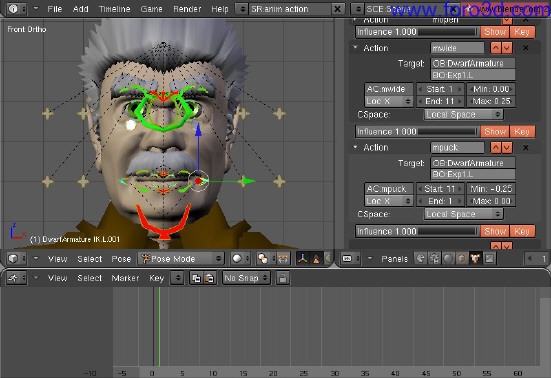Viewport: 551px width, 378px height.
Task: Open the Logic context buttons icon
Action: point(420,259)
